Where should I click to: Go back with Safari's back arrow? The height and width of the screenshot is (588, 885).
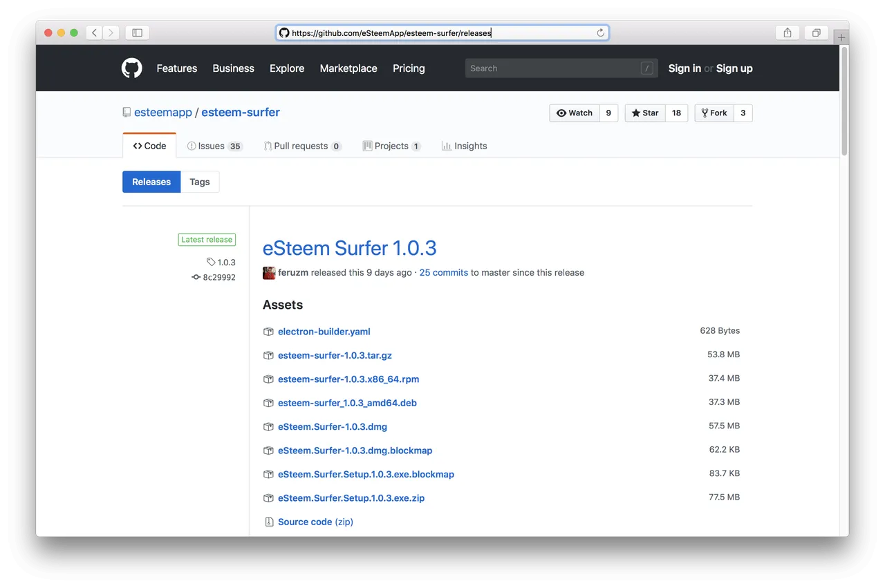click(95, 32)
